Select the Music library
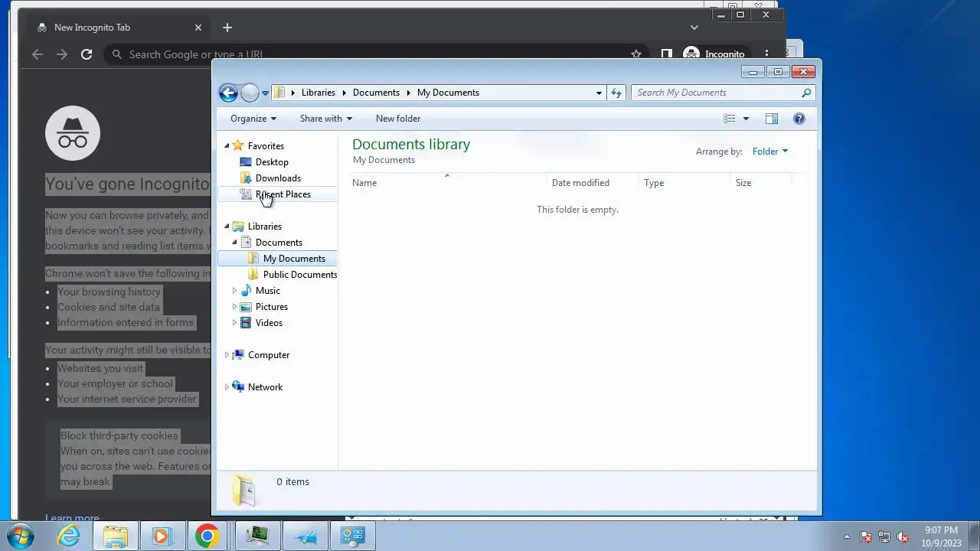The width and height of the screenshot is (980, 551). tap(267, 291)
